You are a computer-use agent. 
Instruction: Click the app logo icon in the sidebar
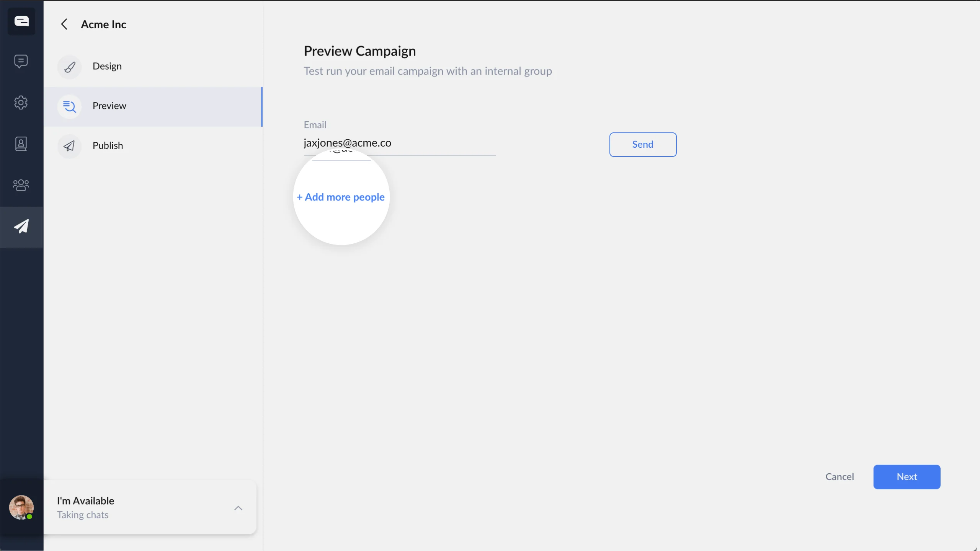click(x=21, y=21)
